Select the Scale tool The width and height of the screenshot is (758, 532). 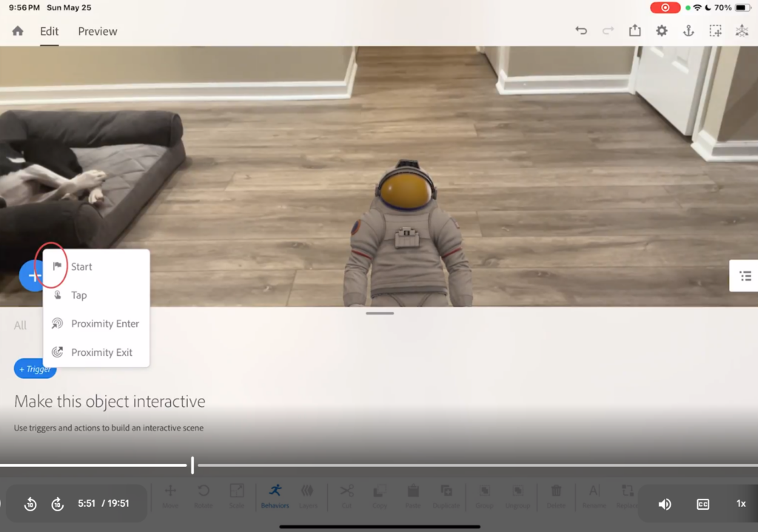[x=236, y=496]
